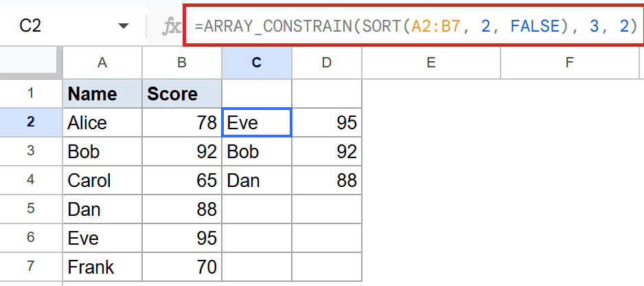This screenshot has height=286, width=644.
Task: Select the cell containing Alice
Action: click(102, 122)
